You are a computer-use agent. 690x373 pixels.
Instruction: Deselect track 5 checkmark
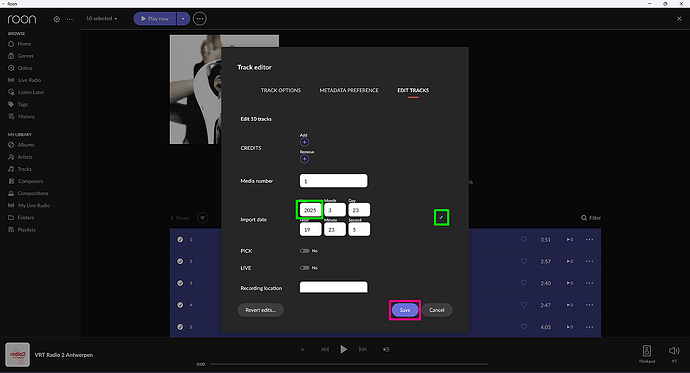coord(180,327)
